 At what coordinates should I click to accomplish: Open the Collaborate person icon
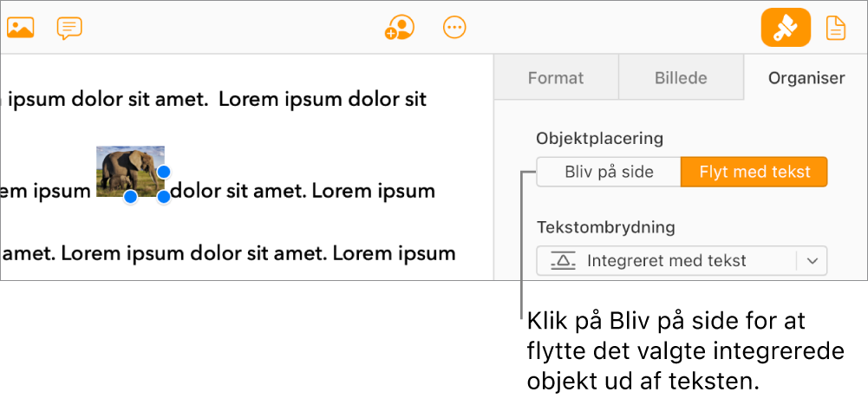(x=400, y=27)
